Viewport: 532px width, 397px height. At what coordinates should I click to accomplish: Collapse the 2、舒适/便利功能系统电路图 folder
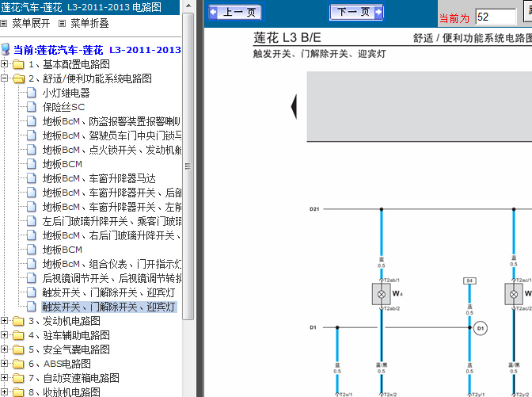point(4,78)
